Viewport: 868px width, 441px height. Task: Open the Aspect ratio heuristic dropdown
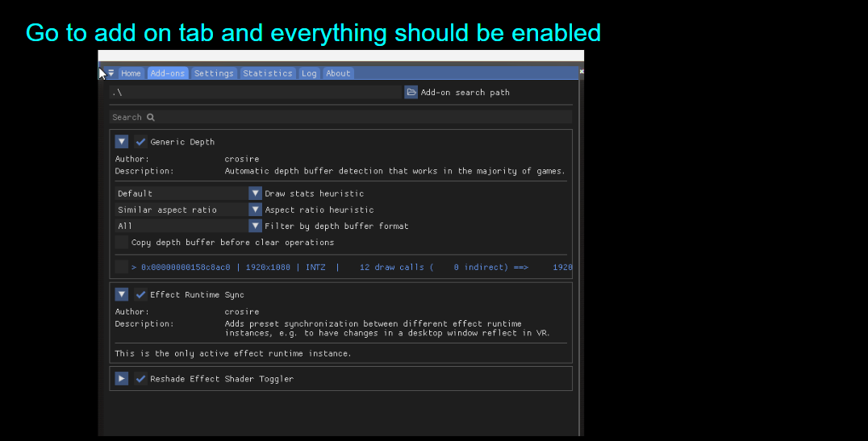point(255,210)
